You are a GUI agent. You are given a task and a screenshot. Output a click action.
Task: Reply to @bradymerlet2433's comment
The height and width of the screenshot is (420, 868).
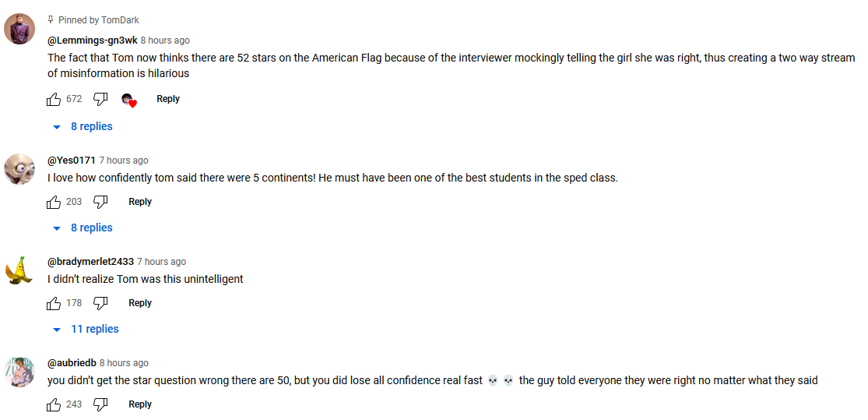[140, 303]
